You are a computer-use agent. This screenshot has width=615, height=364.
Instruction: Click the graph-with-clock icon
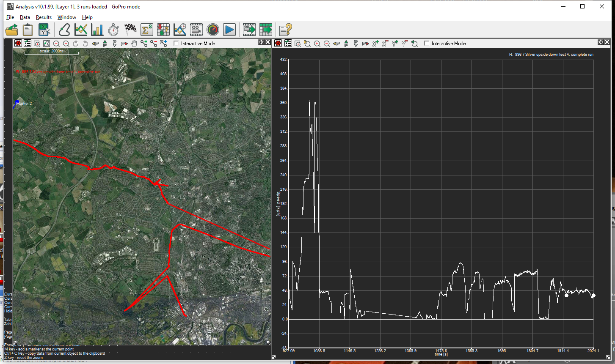point(180,30)
